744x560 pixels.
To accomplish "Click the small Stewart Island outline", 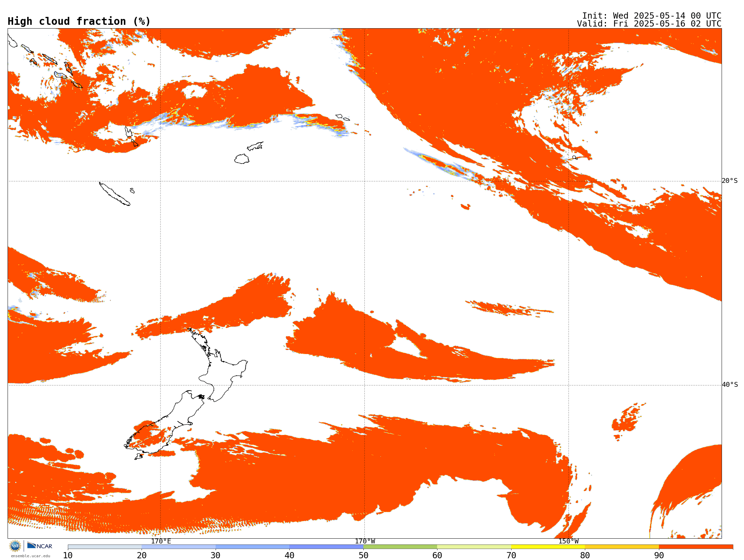I will click(138, 456).
